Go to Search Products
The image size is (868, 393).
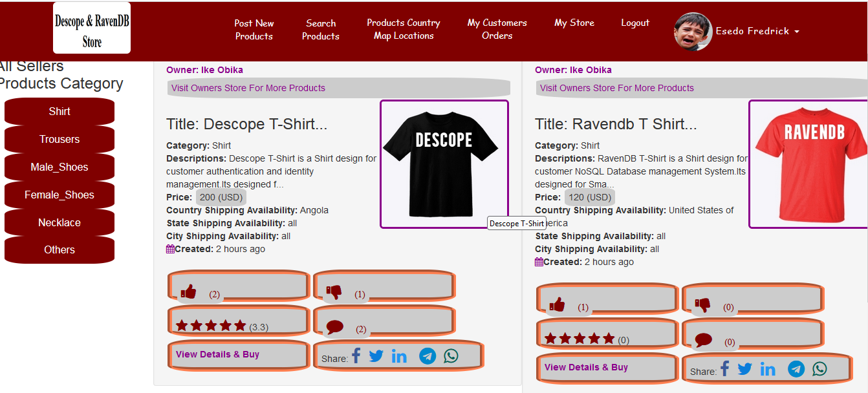coord(321,30)
